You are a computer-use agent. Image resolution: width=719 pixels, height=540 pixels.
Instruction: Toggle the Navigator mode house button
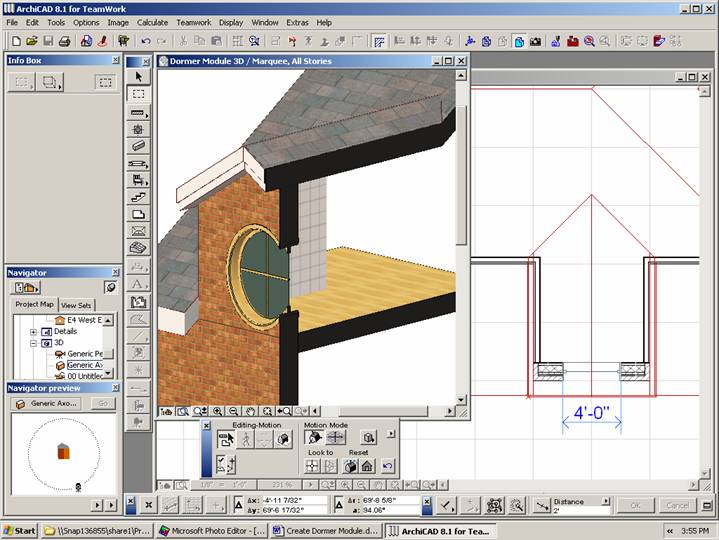[x=27, y=287]
